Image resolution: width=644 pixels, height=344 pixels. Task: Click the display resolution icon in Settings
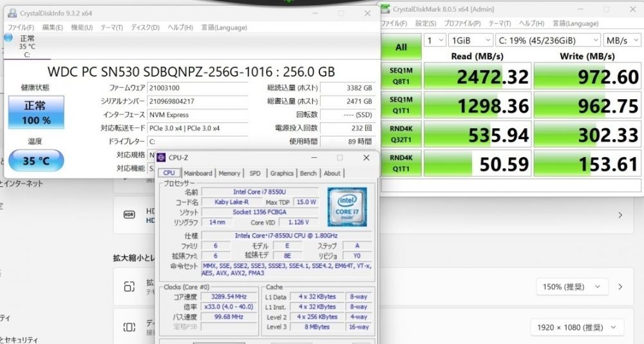pos(129,327)
